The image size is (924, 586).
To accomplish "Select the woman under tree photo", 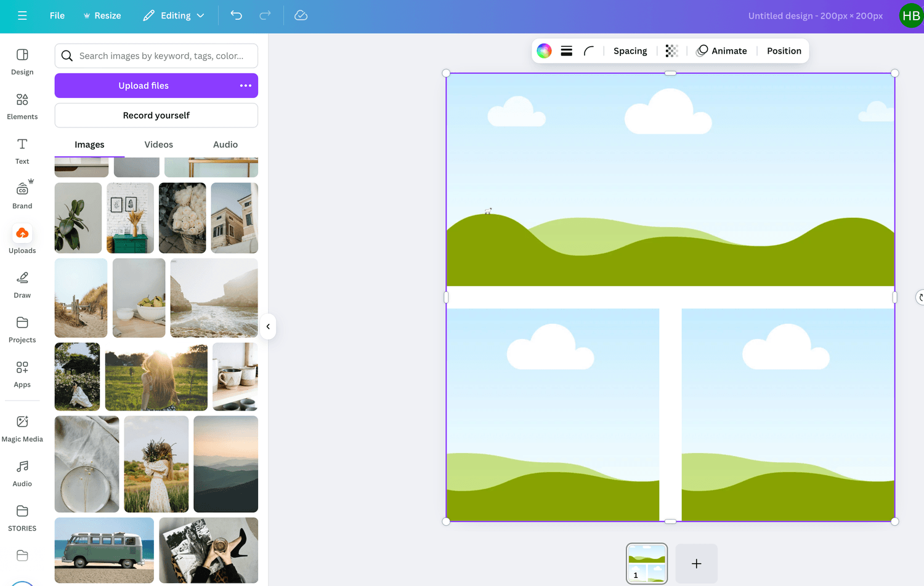I will tap(78, 377).
